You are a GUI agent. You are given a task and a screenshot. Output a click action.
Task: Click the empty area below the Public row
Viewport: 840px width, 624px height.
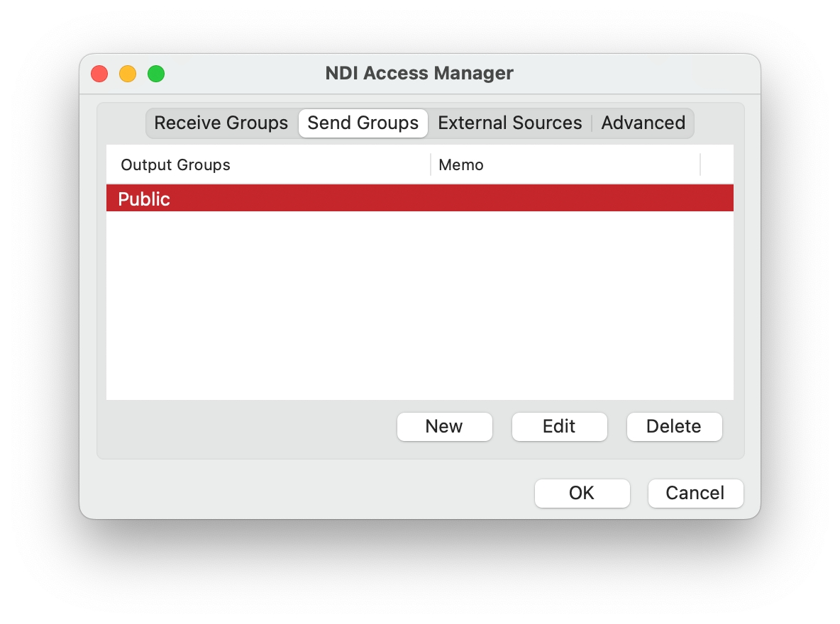[419, 305]
